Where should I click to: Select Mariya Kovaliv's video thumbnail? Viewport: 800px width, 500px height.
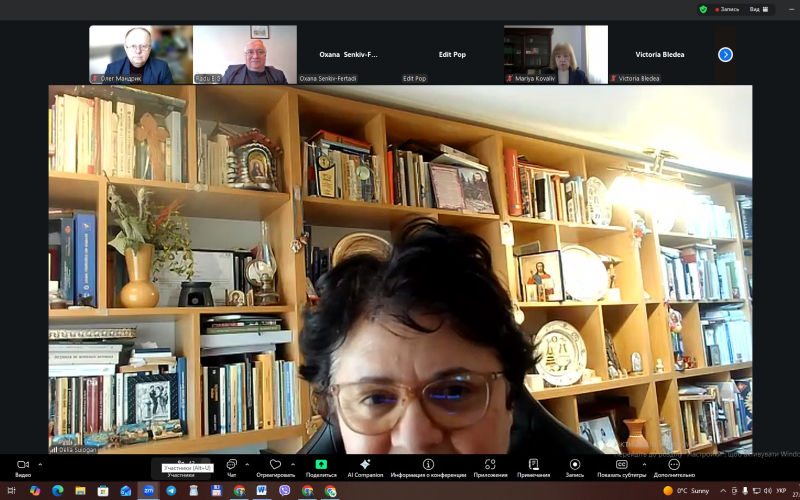click(555, 54)
